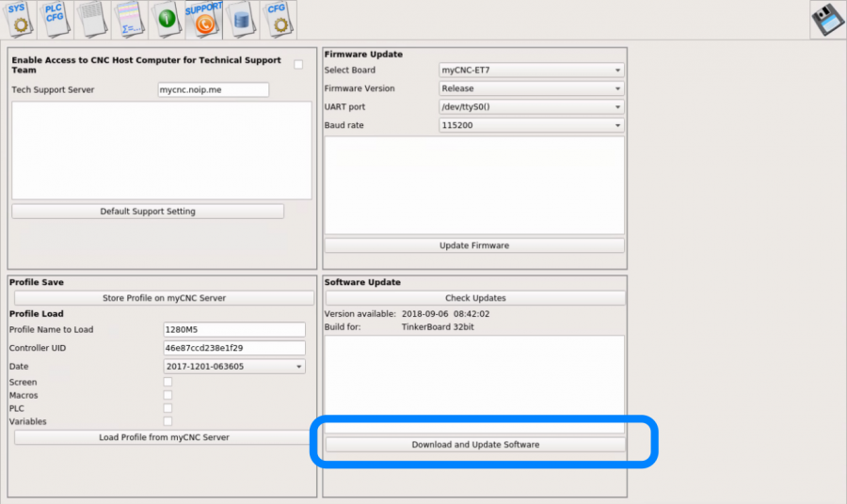Select the SUPPORT phone icon
The width and height of the screenshot is (847, 504).
coord(203,19)
